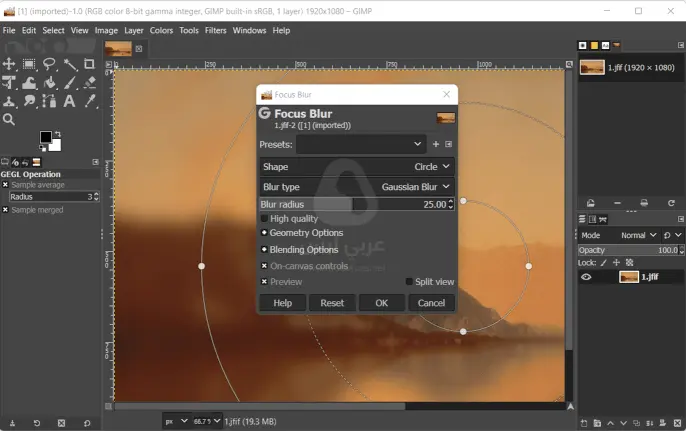The image size is (686, 431).
Task: Toggle the Split view checkbox
Action: pos(409,282)
